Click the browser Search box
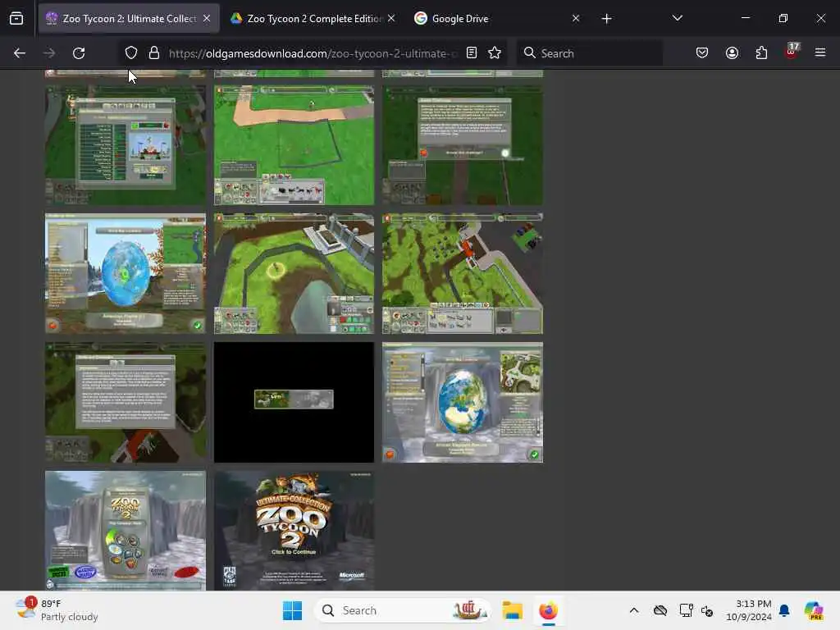 [589, 53]
